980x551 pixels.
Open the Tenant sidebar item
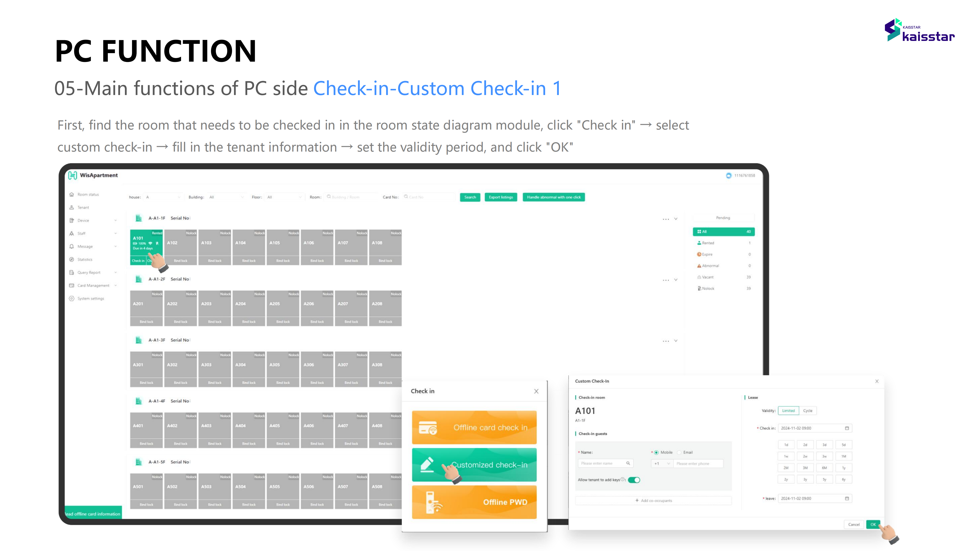[83, 208]
